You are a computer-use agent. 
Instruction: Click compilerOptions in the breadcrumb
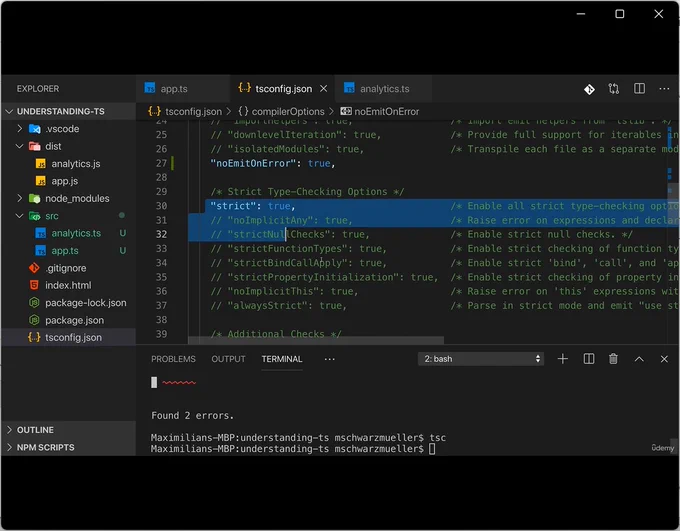click(288, 111)
